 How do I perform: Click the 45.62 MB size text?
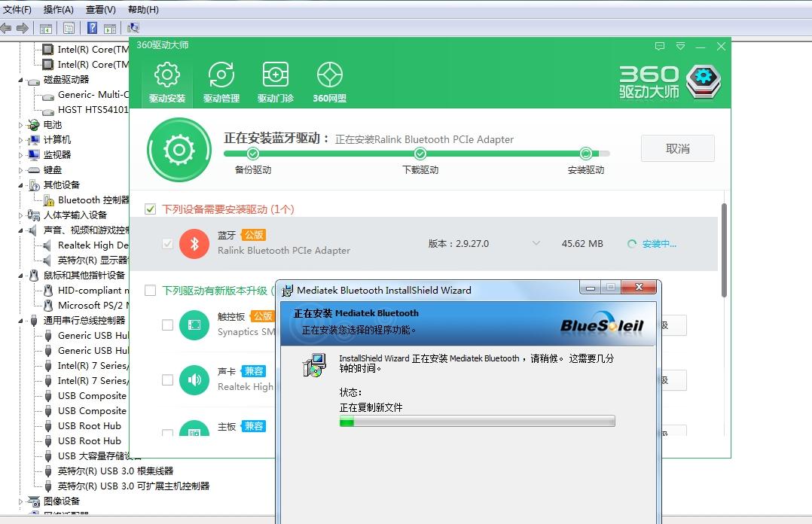(x=582, y=243)
